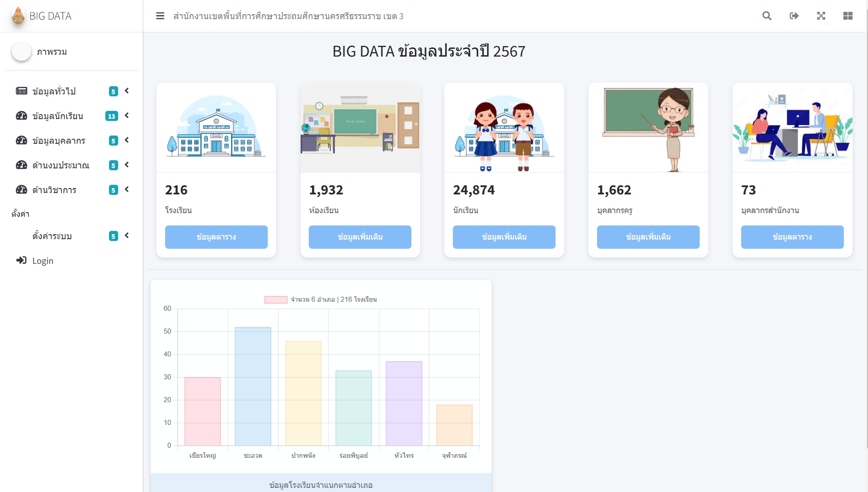Image resolution: width=868 pixels, height=492 pixels.
Task: Click ข้อมูลเพิ่มเติม button under 1,932 ห้องเรียน
Action: point(360,237)
